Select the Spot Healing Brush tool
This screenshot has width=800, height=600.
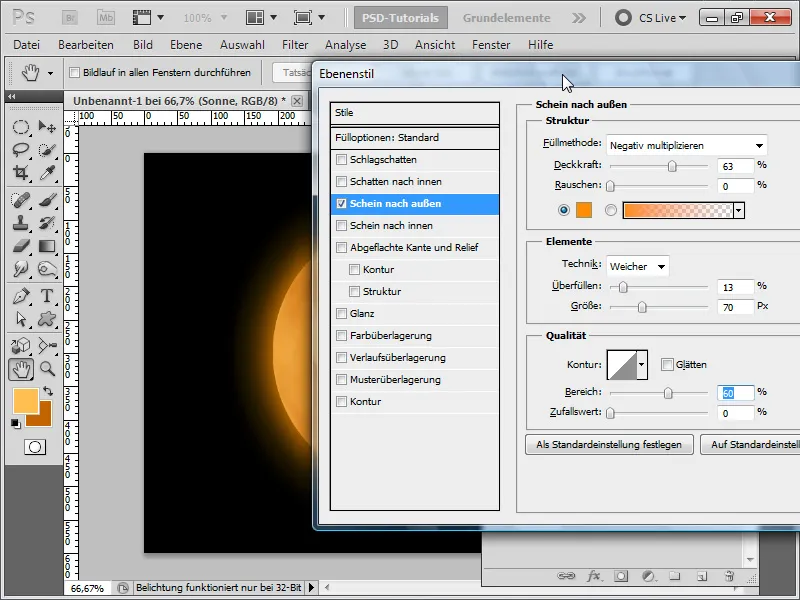[x=20, y=200]
